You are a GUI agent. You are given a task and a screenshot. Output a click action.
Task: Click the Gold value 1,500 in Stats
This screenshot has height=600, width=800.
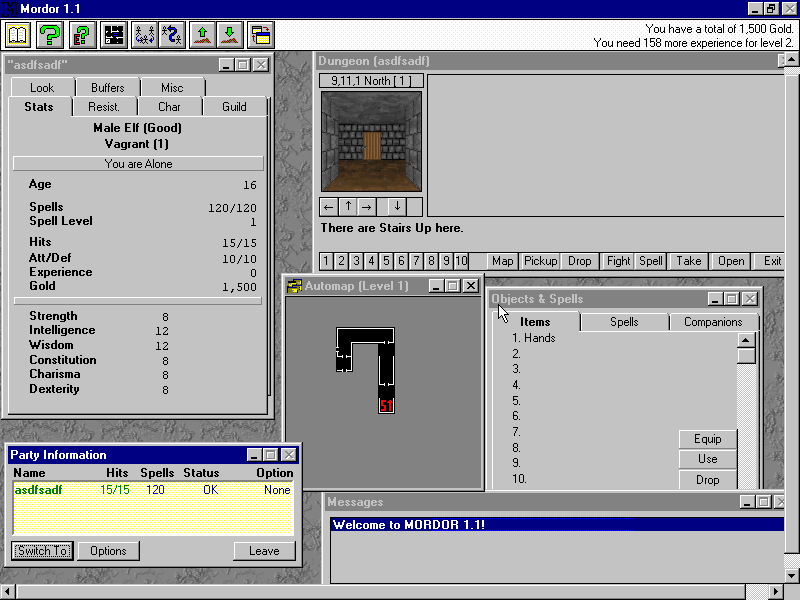(239, 287)
